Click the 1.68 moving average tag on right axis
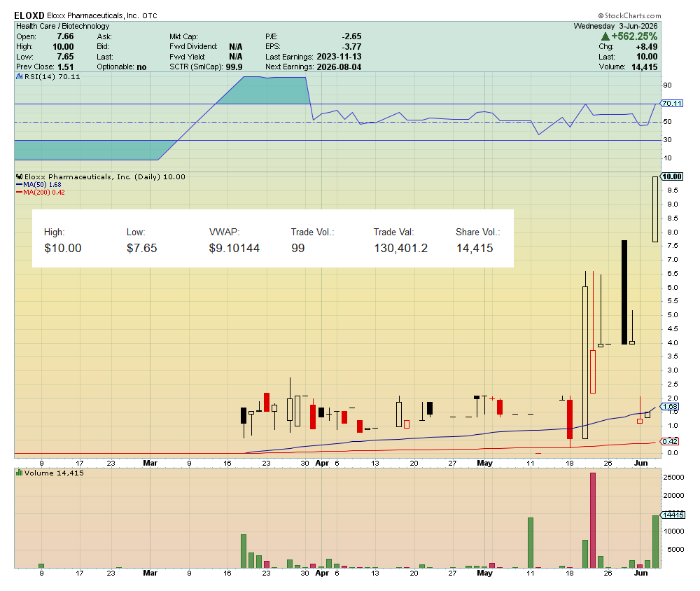 click(670, 407)
